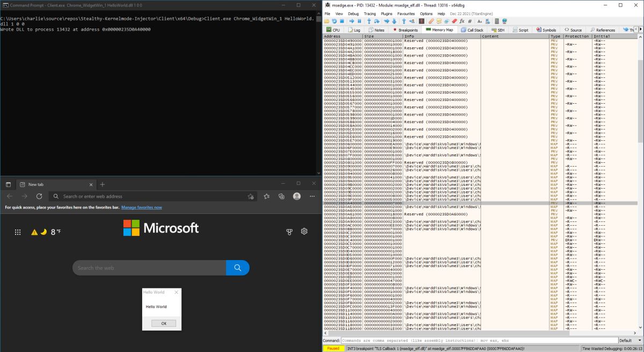
Task: Click Find Intermodular Calls icon
Action: 487,21
